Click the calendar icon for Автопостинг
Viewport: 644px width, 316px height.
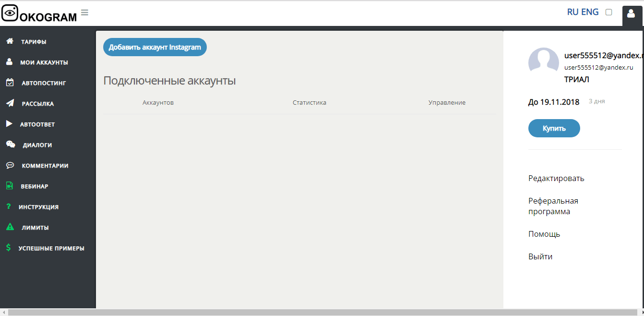10,83
